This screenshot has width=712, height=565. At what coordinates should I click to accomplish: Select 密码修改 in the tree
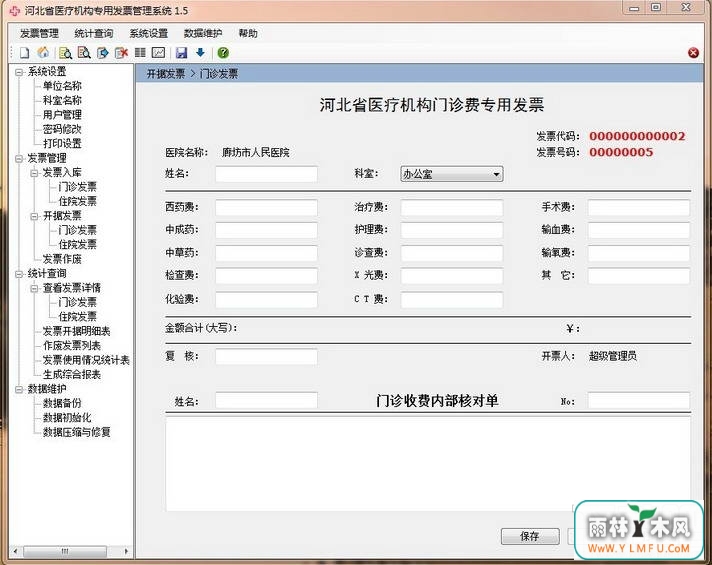click(x=62, y=129)
